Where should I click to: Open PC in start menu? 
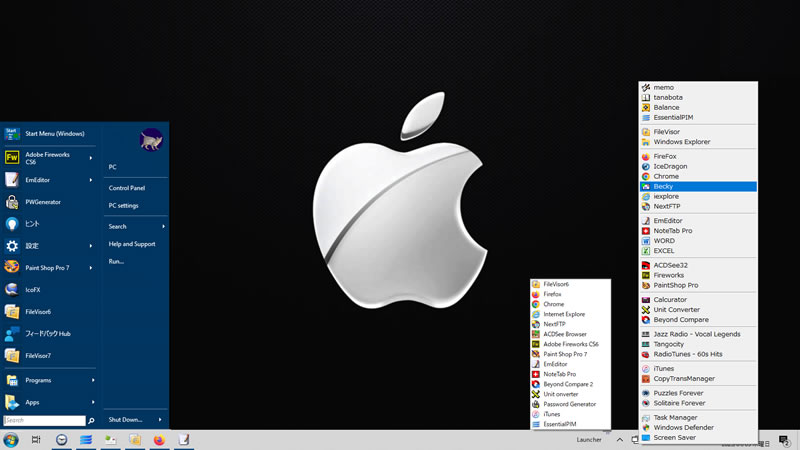(x=112, y=167)
